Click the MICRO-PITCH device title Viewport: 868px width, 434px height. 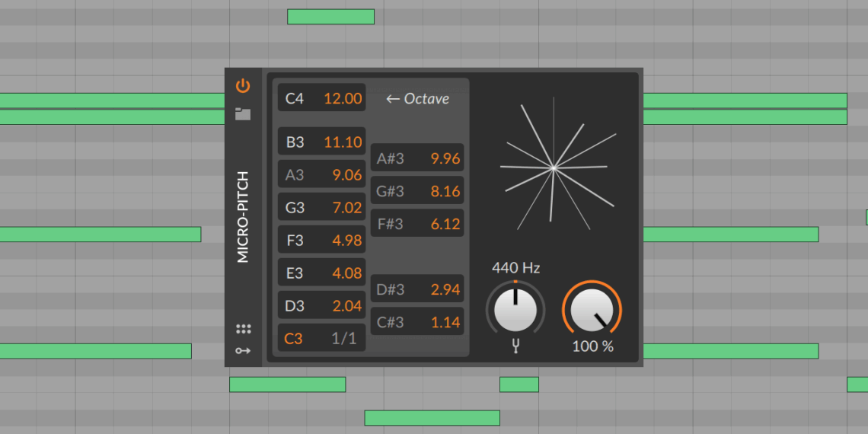[x=243, y=217]
